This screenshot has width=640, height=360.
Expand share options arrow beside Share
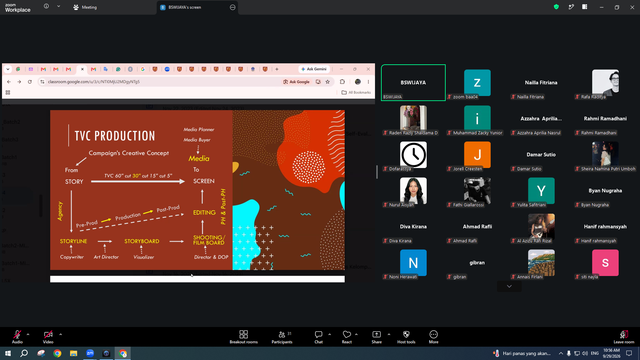pyautogui.click(x=389, y=334)
